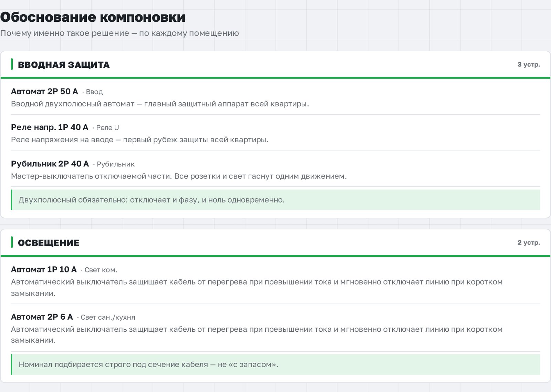
Task: Select the 'Автомат 2P 6 A' item
Action: [42, 317]
